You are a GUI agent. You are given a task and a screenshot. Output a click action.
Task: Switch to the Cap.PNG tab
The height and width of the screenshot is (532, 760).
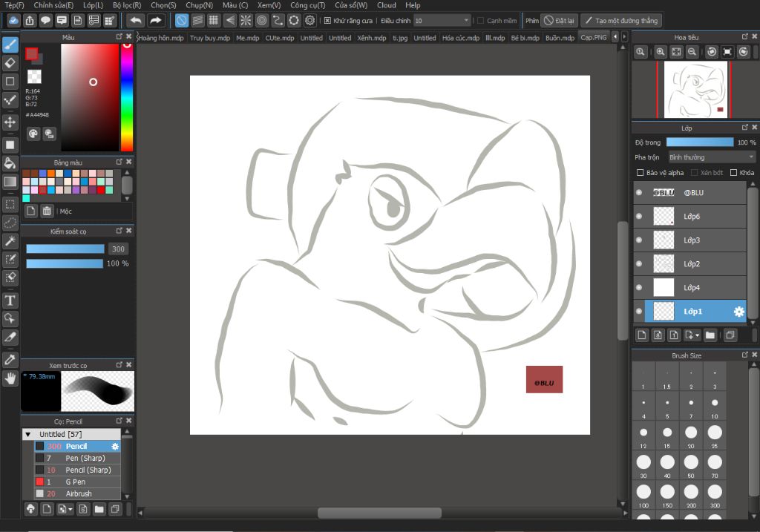(593, 37)
